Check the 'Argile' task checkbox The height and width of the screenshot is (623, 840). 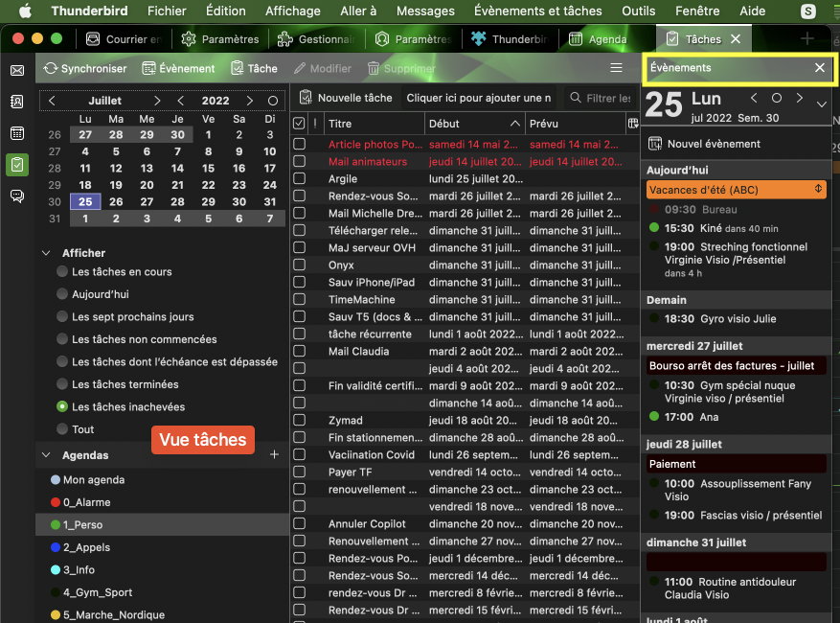click(300, 179)
